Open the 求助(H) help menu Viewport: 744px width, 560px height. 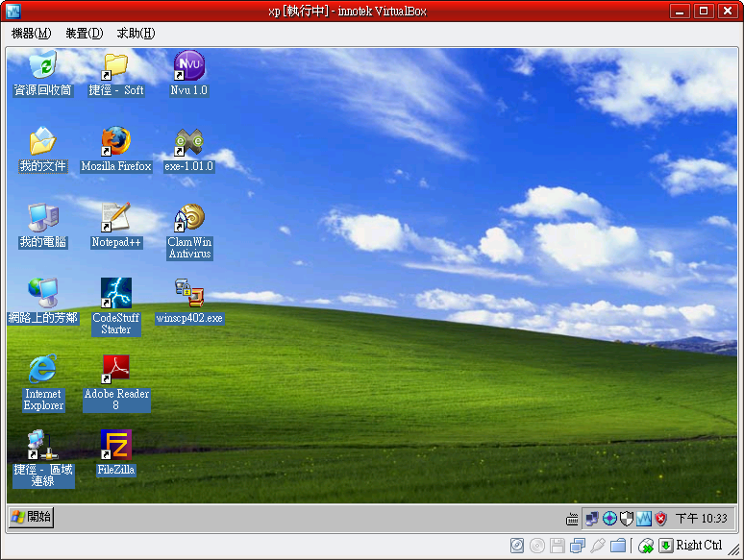136,34
